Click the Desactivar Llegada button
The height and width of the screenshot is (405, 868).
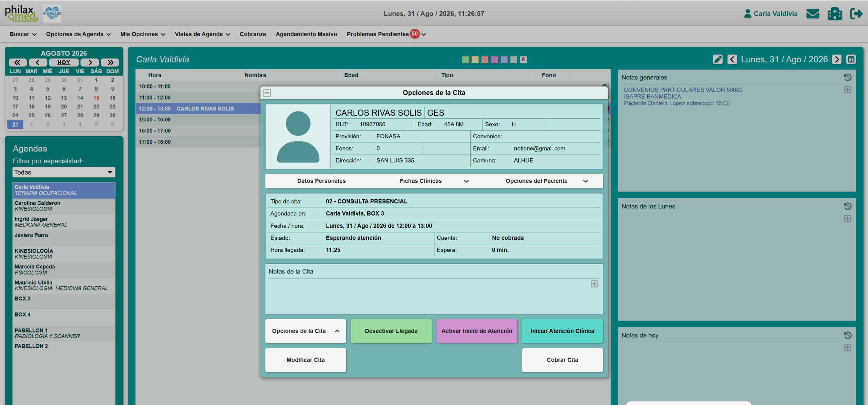click(391, 331)
